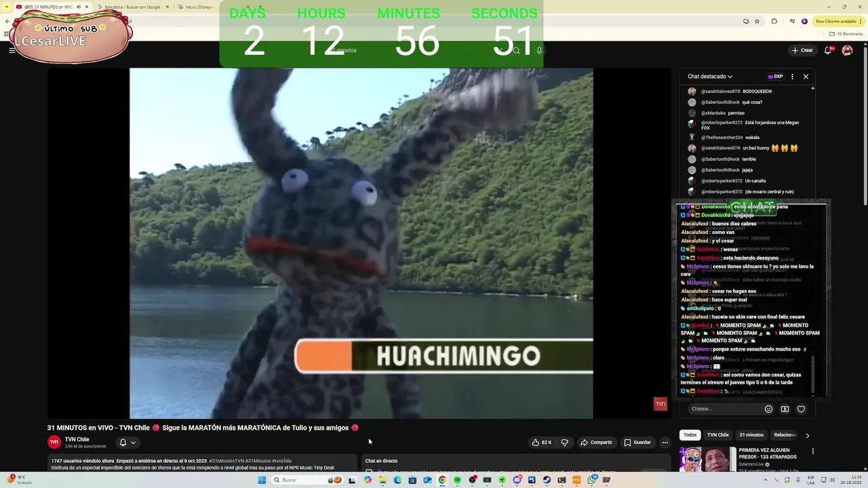Click the Super Chat money icon

(x=785, y=409)
